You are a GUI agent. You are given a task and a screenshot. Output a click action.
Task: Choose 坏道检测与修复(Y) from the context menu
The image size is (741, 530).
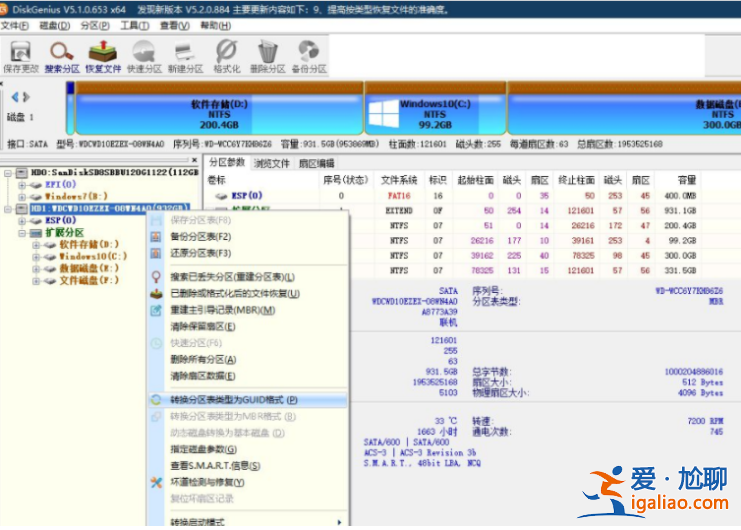click(x=248, y=482)
